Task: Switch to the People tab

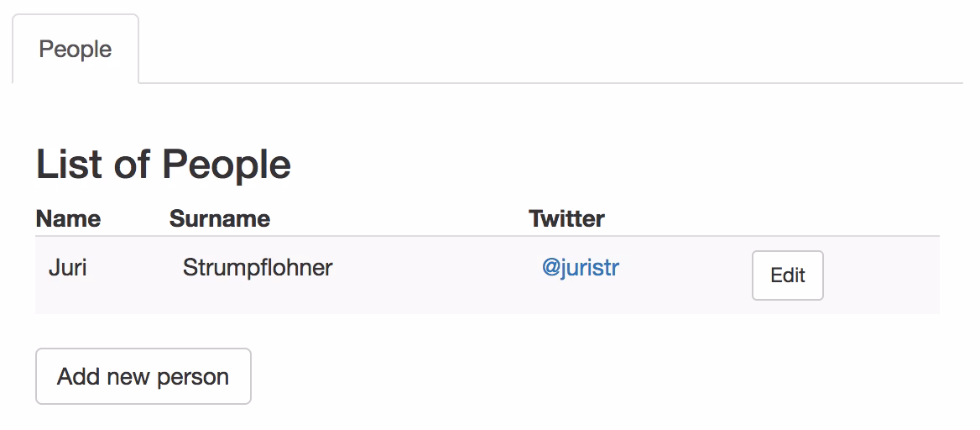Action: tap(76, 50)
